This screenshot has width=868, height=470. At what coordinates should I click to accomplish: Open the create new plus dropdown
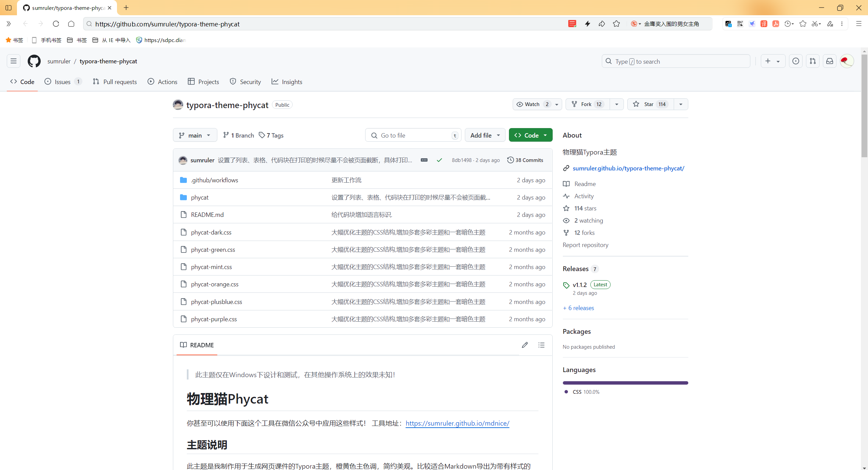pos(773,61)
